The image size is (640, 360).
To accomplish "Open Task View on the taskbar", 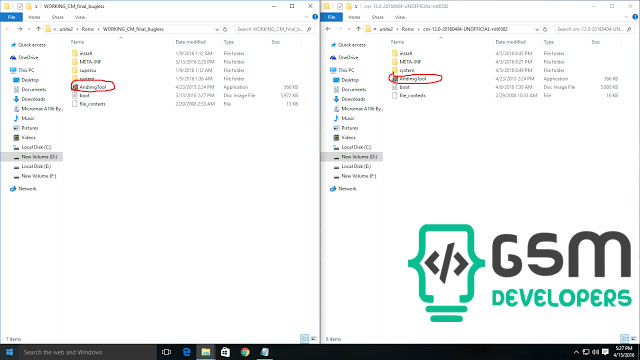I will [x=166, y=352].
